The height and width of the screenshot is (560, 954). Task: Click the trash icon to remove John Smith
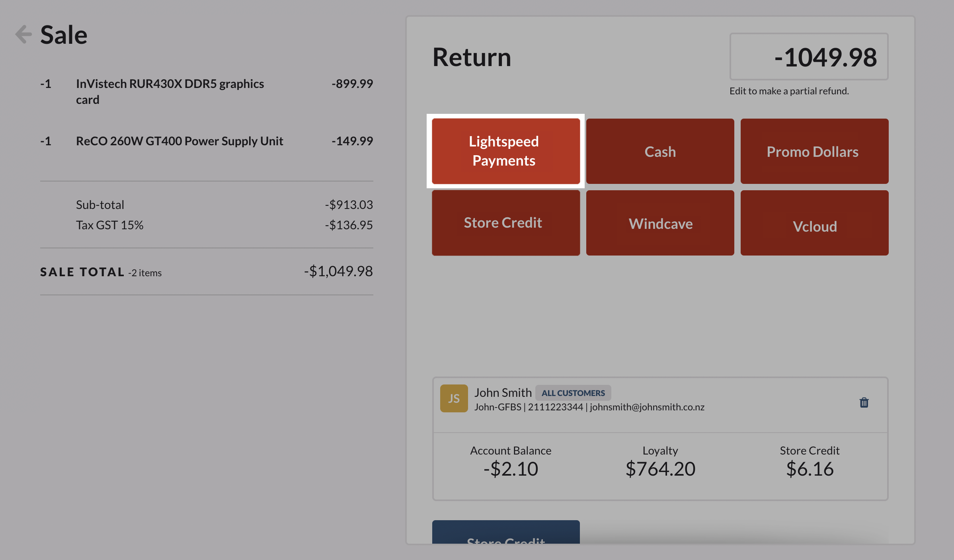pos(864,402)
